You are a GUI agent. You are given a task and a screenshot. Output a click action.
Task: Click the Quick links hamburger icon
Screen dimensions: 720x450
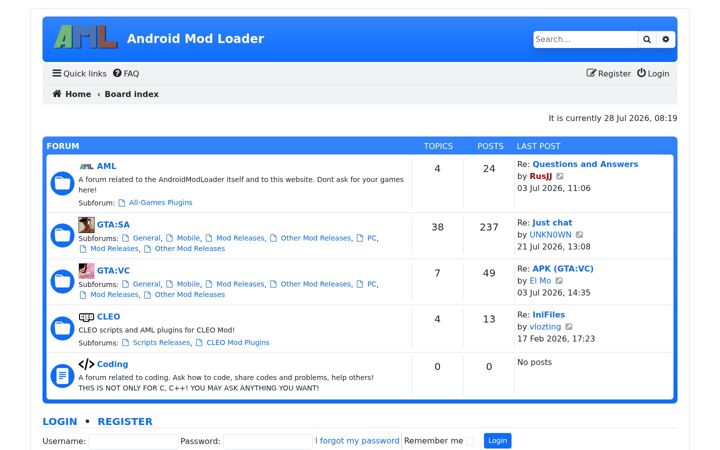(56, 73)
